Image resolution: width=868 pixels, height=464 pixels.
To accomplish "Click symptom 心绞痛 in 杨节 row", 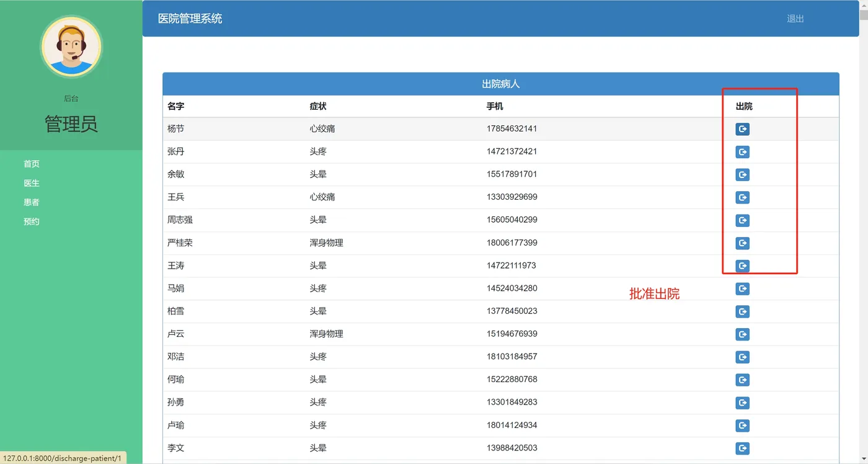I will pos(322,129).
